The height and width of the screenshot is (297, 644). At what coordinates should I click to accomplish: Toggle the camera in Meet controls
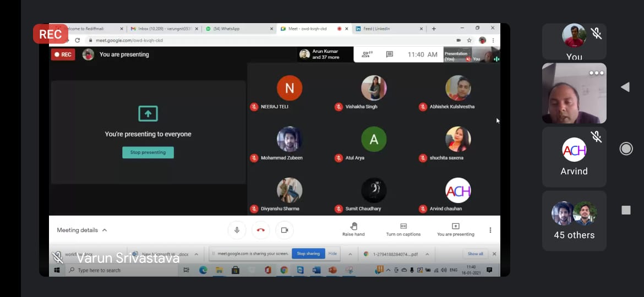pos(285,230)
